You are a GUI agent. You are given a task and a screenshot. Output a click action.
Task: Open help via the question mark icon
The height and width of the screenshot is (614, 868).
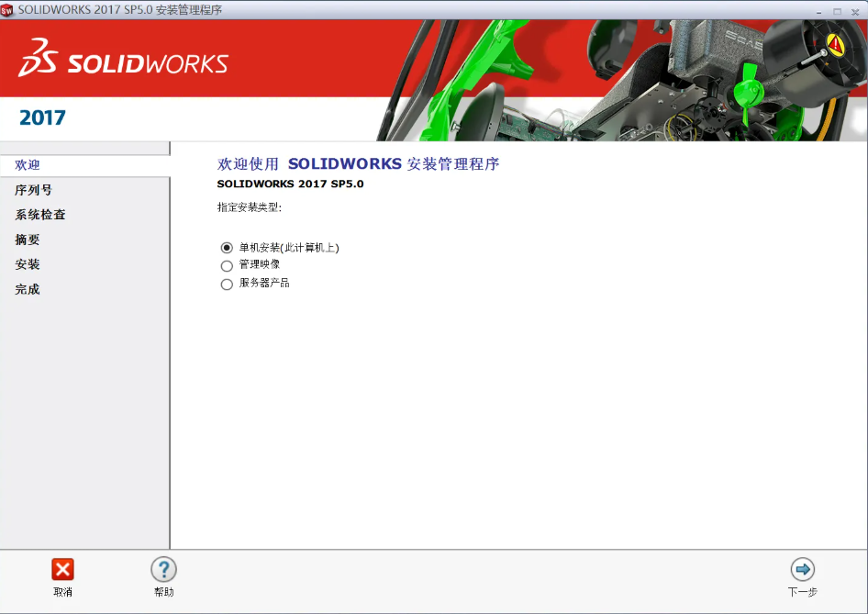coord(164,569)
